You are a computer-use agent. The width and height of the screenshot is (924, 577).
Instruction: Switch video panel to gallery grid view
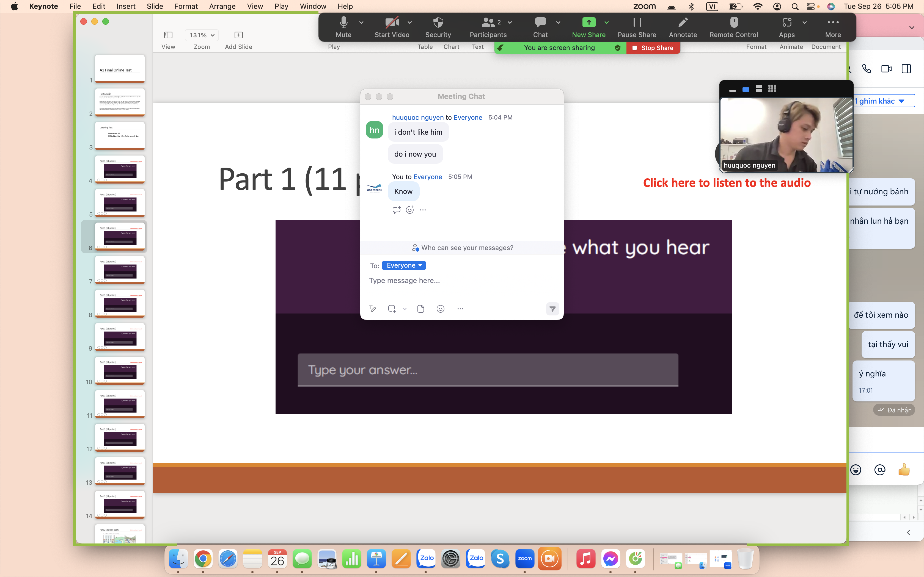coord(772,89)
